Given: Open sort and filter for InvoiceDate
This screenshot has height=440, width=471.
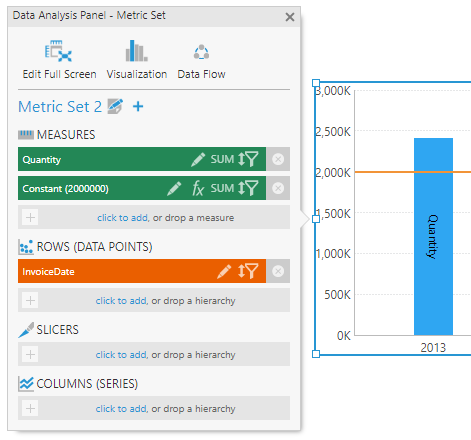Looking at the screenshot, I should (x=248, y=271).
